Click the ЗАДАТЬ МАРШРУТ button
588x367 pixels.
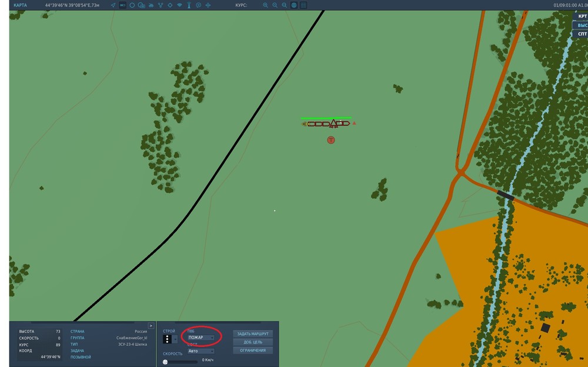click(x=253, y=333)
